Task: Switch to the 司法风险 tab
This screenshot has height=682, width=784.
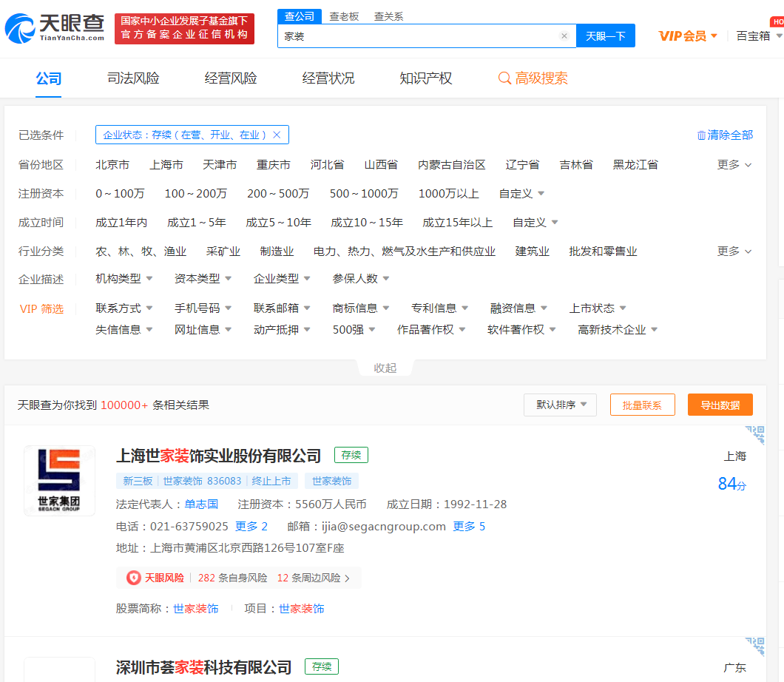Action: point(133,78)
